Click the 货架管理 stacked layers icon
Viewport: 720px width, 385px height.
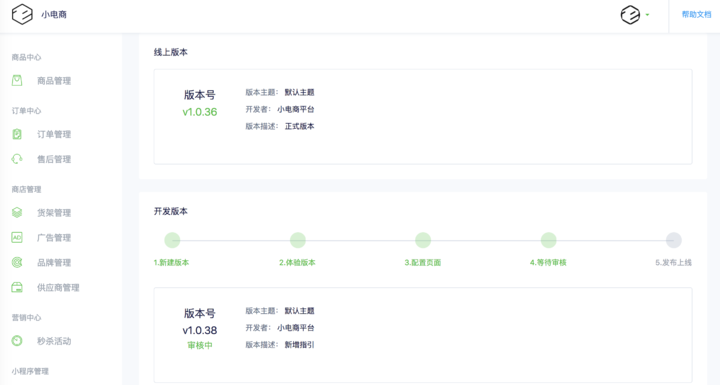[17, 212]
